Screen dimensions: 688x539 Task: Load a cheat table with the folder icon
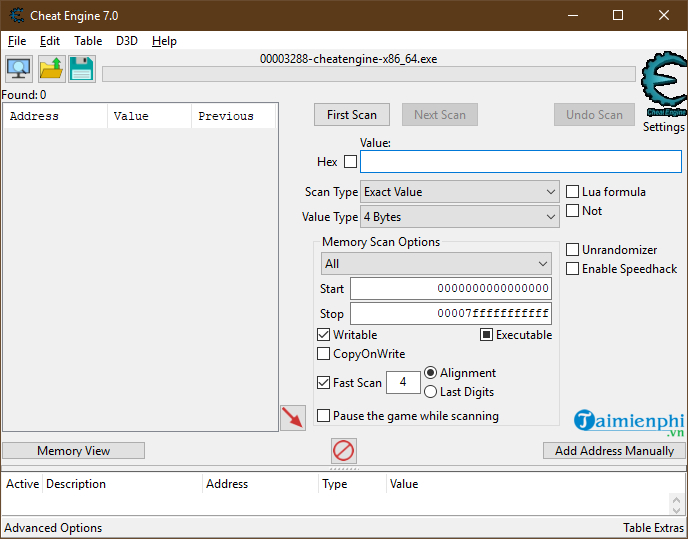point(51,69)
